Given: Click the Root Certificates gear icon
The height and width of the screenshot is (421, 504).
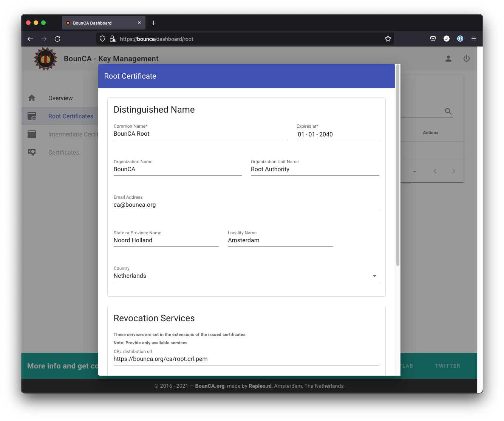Looking at the screenshot, I should (x=32, y=116).
